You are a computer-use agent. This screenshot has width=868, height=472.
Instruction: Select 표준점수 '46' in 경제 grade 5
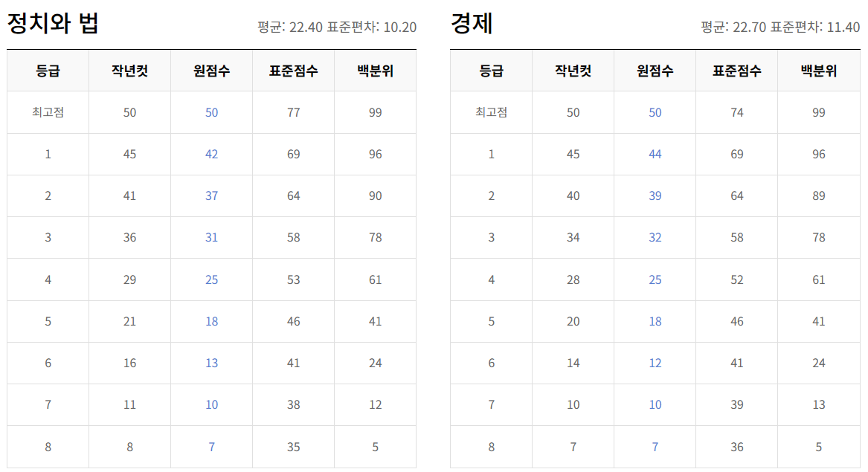click(x=737, y=322)
